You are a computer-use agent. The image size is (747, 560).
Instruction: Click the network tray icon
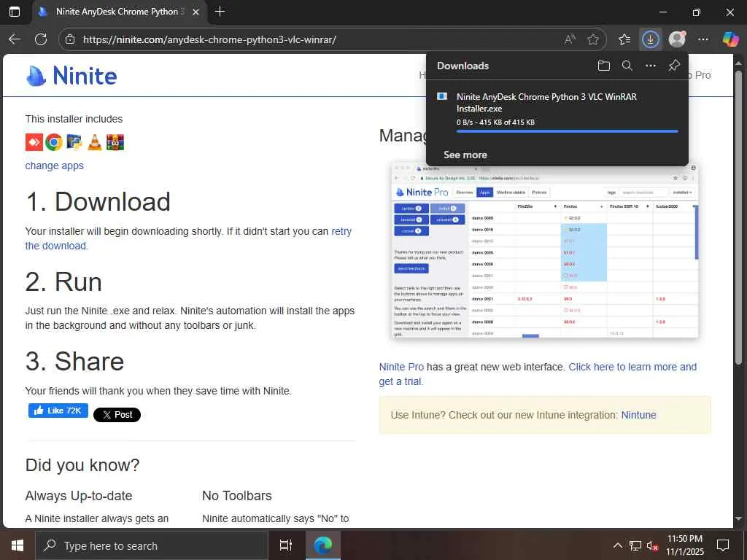coord(635,545)
